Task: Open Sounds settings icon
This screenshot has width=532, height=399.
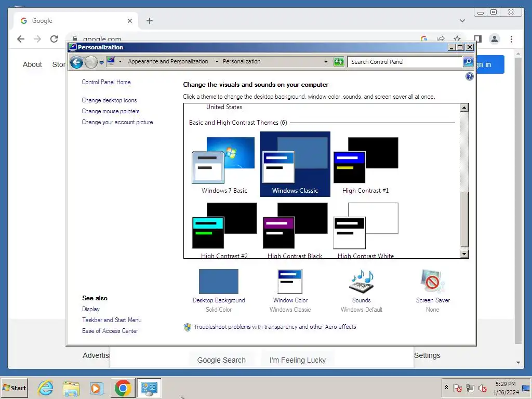Action: [x=362, y=282]
